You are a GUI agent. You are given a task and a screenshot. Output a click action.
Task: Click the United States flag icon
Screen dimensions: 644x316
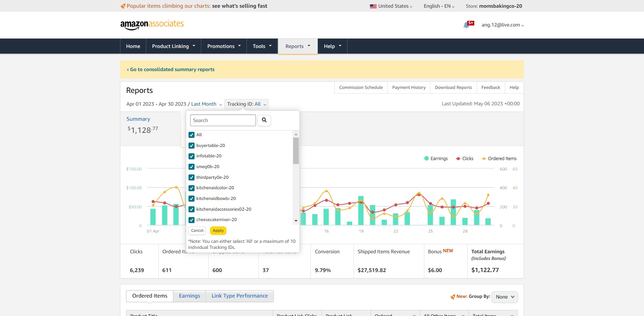(x=373, y=6)
